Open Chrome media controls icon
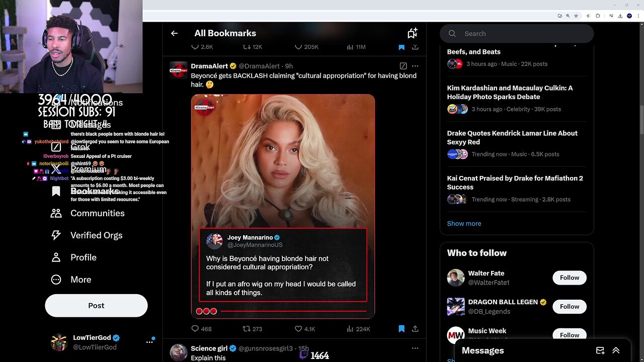Image resolution: width=644 pixels, height=362 pixels. (611, 16)
